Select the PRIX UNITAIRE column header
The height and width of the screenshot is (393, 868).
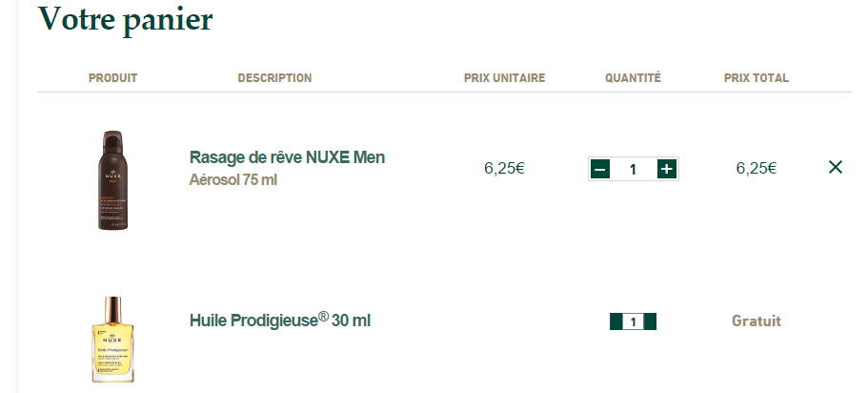coord(504,78)
